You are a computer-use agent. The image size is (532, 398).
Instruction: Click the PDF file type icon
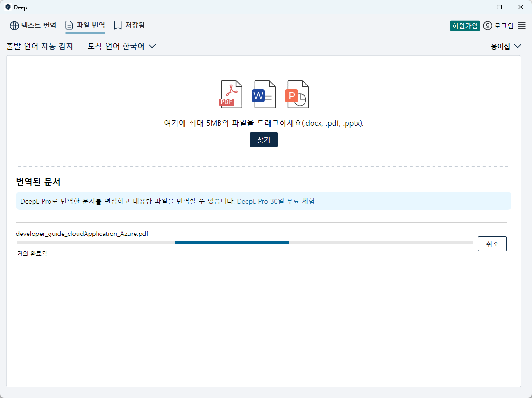point(231,94)
